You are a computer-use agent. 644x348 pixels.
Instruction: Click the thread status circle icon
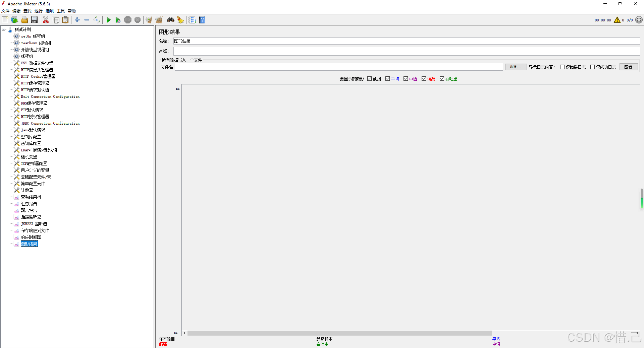click(x=639, y=20)
